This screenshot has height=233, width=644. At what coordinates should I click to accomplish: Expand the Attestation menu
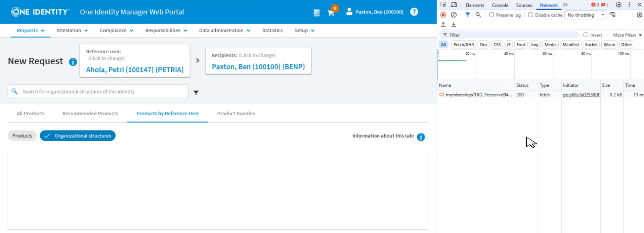tap(72, 31)
